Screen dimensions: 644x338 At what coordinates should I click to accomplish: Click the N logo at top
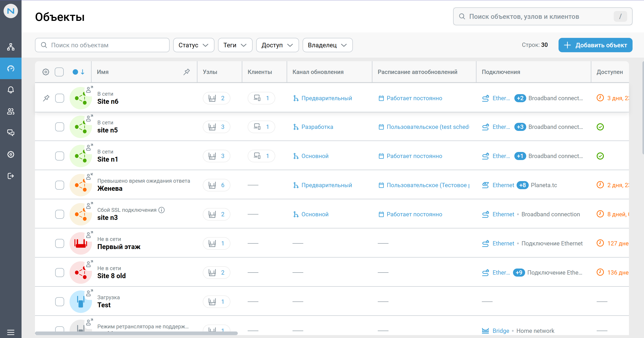click(x=11, y=11)
